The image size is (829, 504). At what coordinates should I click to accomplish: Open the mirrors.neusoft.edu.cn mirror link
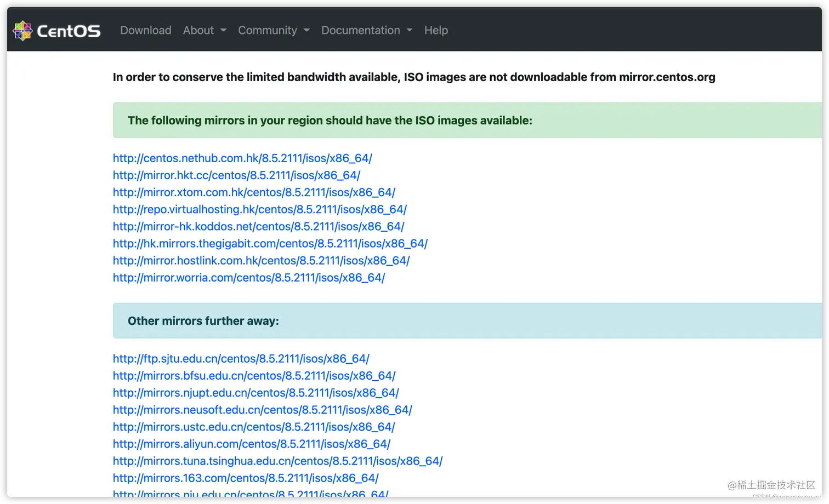tap(263, 410)
